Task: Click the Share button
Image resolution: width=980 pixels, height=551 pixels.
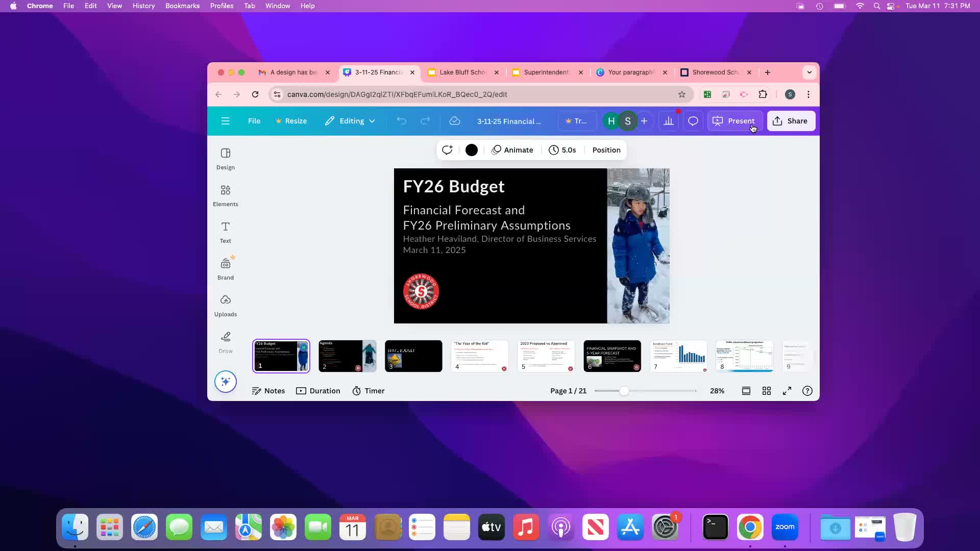Action: click(x=791, y=121)
